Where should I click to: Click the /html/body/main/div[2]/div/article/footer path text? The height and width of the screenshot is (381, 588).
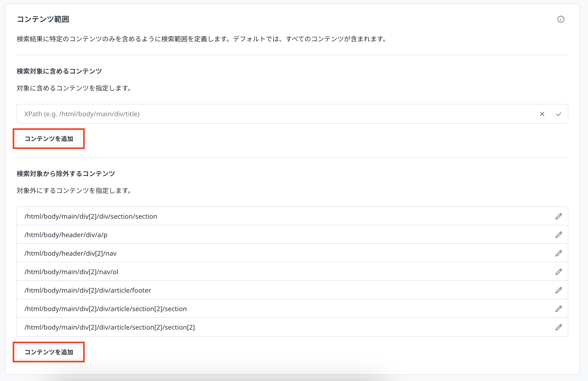coord(88,290)
